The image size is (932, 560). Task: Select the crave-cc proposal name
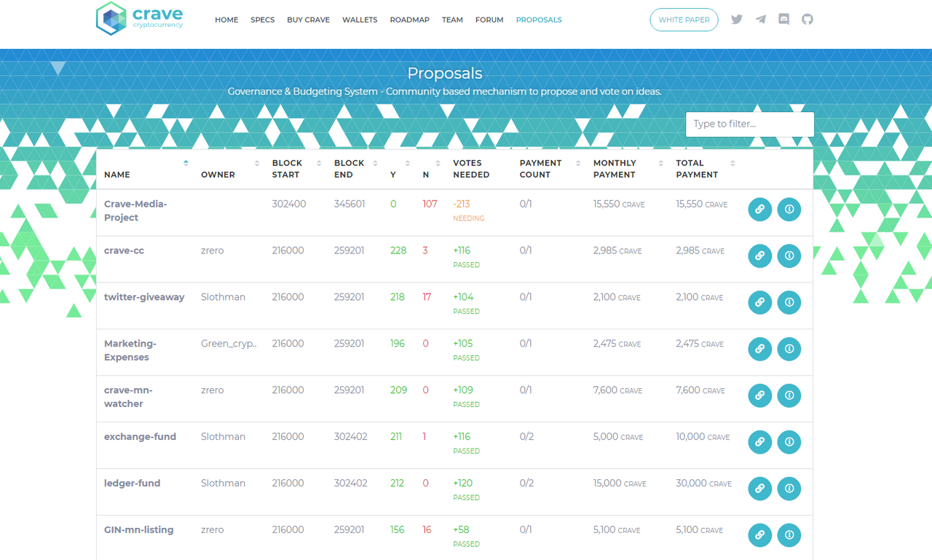click(x=125, y=251)
